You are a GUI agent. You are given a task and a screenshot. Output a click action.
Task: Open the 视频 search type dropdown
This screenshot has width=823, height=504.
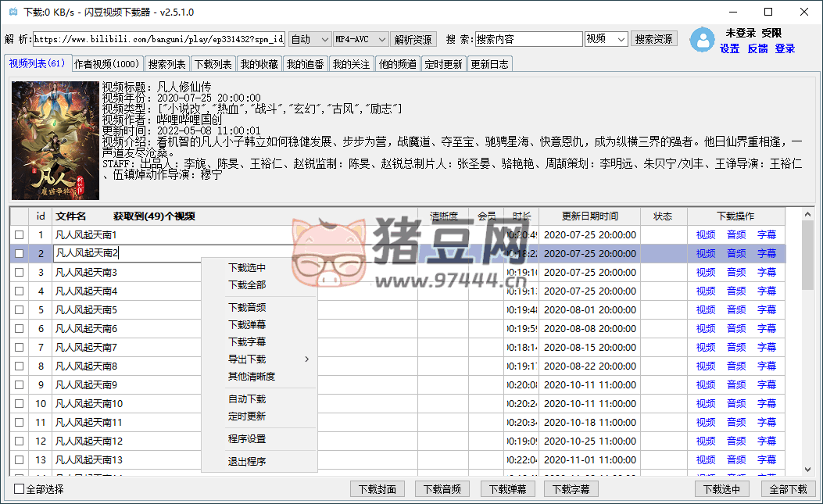click(x=606, y=39)
